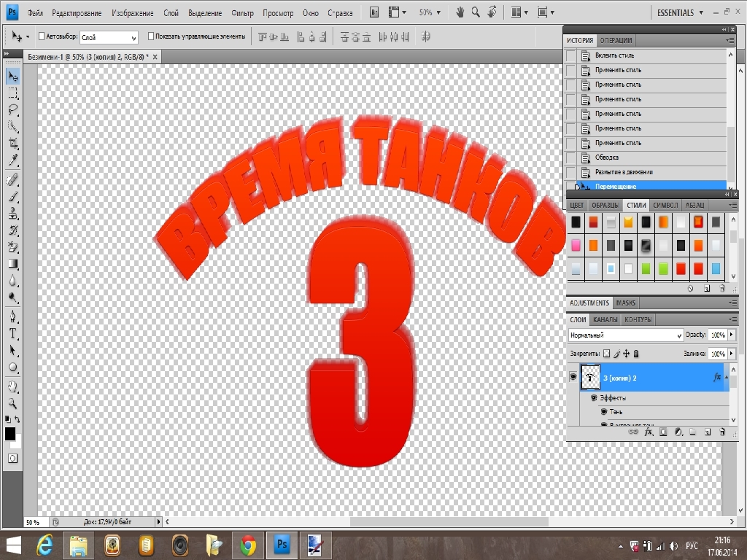Hide the '3 (копия) 2' layer
This screenshot has width=747, height=560.
[x=573, y=377]
